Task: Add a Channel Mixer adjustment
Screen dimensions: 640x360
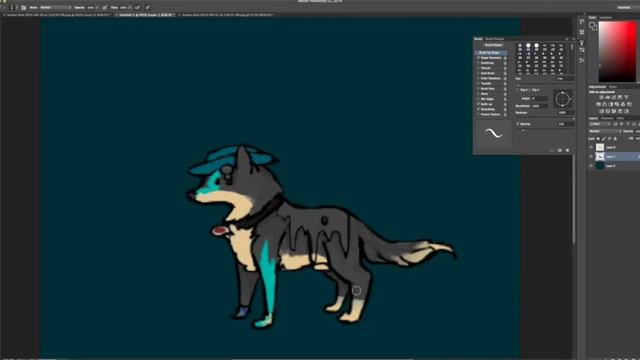Action: 623,104
